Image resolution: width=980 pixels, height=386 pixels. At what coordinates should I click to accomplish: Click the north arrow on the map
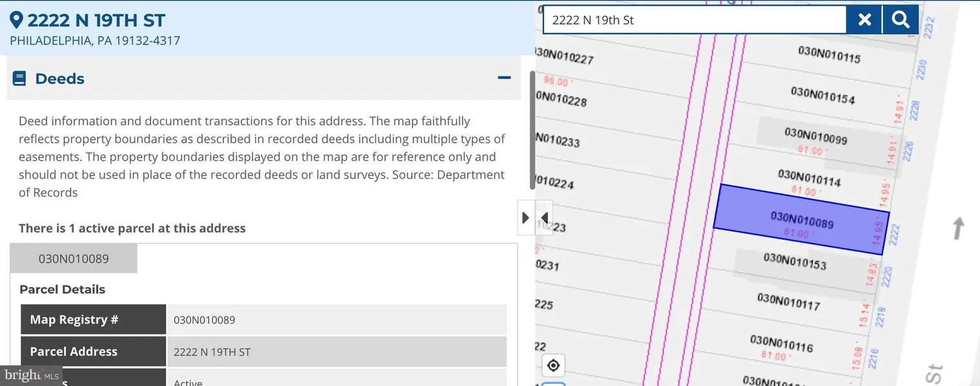tap(958, 228)
